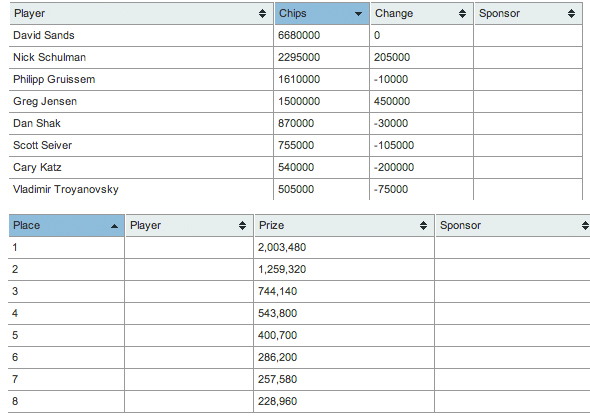Click Vladimir Troyanovsky row
The image size is (590, 420).
[296, 189]
